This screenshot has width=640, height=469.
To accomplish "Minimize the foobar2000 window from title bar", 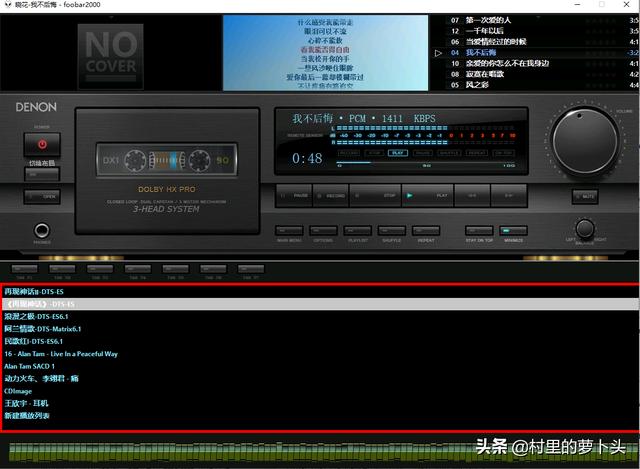I will click(577, 4).
